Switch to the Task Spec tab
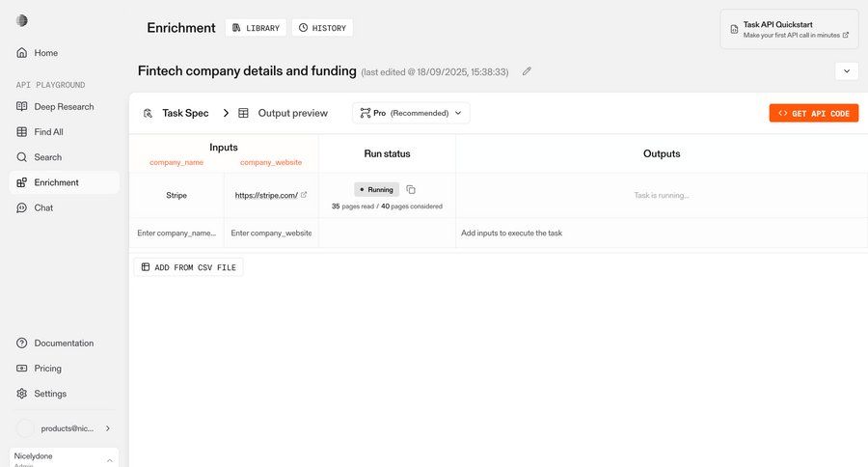 pos(176,113)
